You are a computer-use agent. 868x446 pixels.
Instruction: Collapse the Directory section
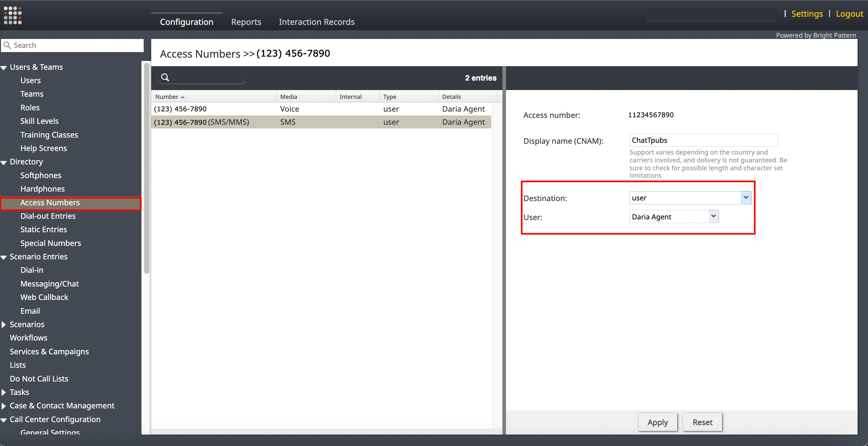point(4,162)
